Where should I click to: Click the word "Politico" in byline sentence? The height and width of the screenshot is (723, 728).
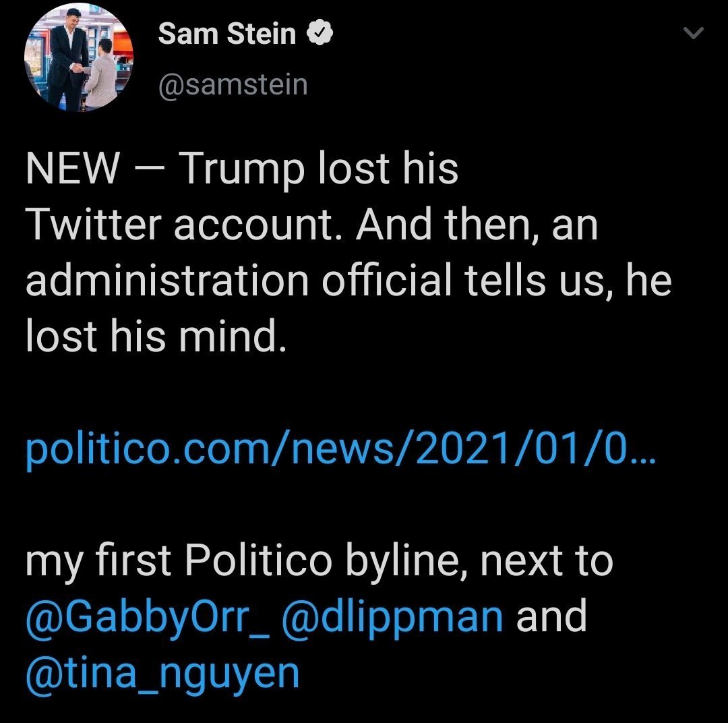pos(257,561)
